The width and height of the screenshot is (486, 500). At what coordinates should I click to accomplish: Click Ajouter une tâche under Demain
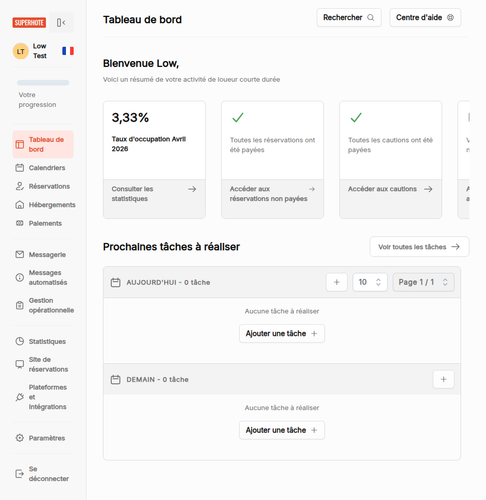(x=282, y=430)
